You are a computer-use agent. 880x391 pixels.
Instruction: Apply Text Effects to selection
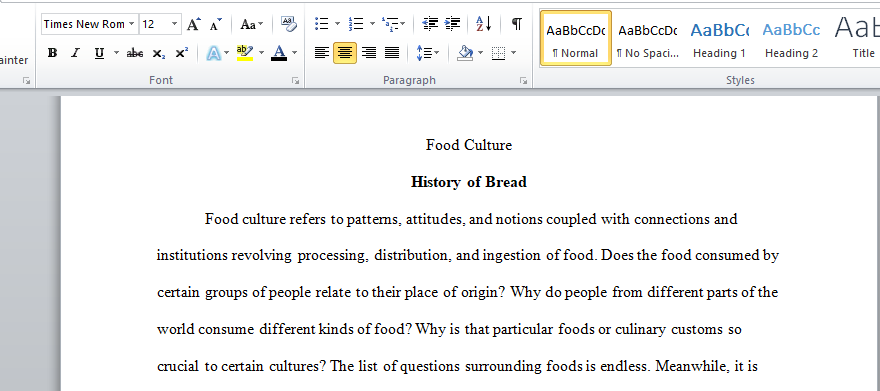(x=214, y=53)
